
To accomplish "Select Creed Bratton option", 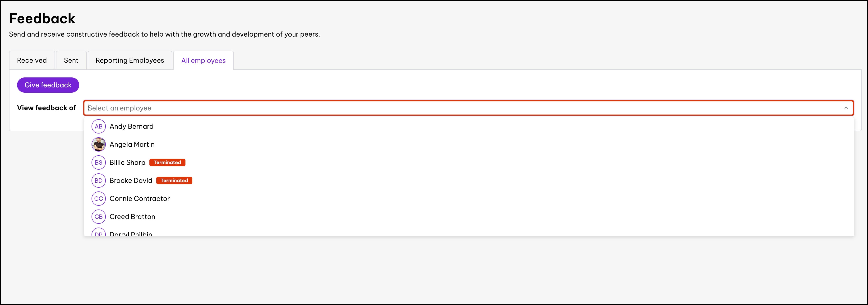I will [132, 217].
